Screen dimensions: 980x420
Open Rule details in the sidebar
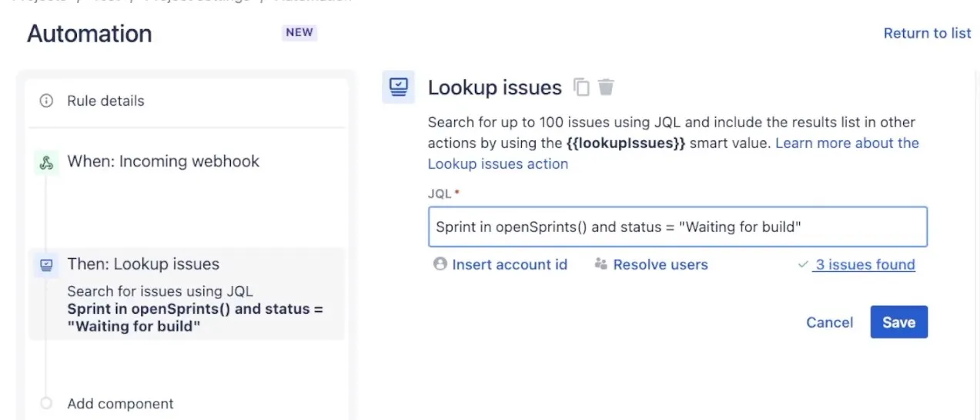(105, 101)
